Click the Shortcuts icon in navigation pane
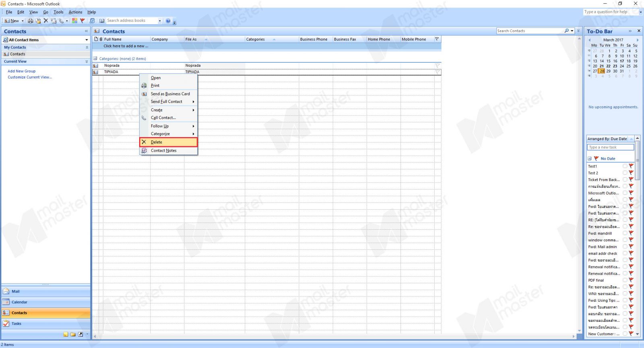Viewport: 644px width, 348px height. point(80,334)
